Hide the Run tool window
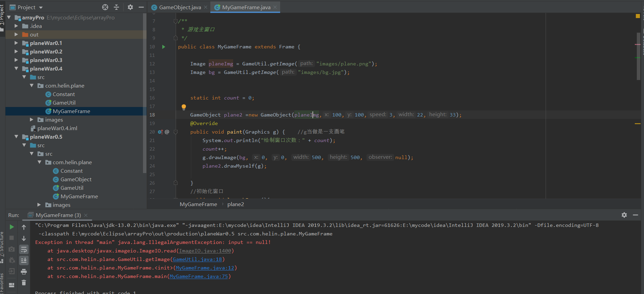This screenshot has height=294, width=644. coord(635,215)
